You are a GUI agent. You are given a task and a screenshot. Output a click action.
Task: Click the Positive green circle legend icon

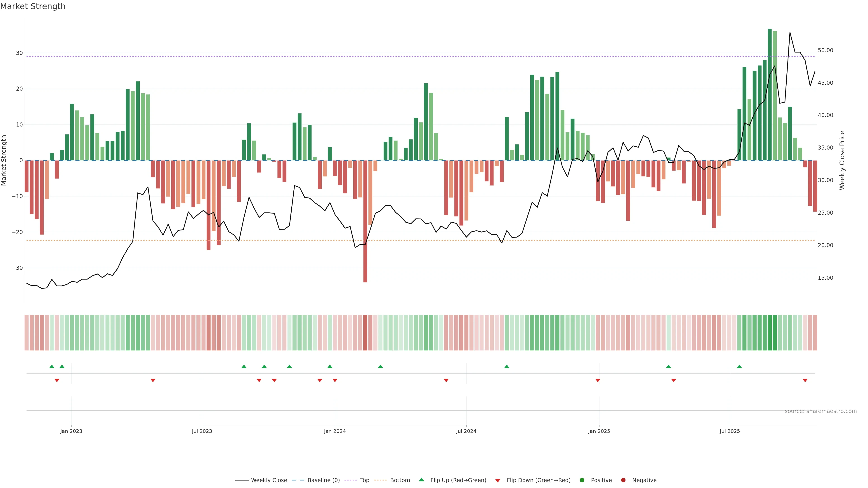pos(582,480)
